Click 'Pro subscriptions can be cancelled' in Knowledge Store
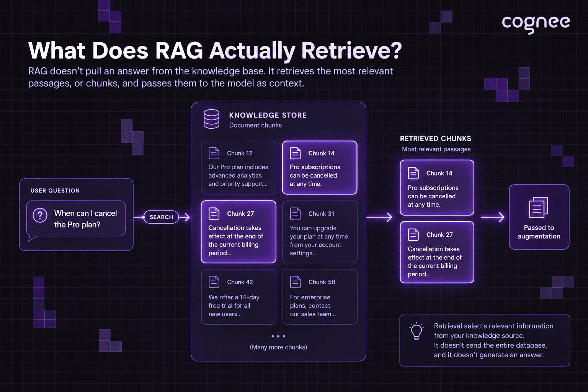Image resolution: width=588 pixels, height=392 pixels. click(315, 175)
